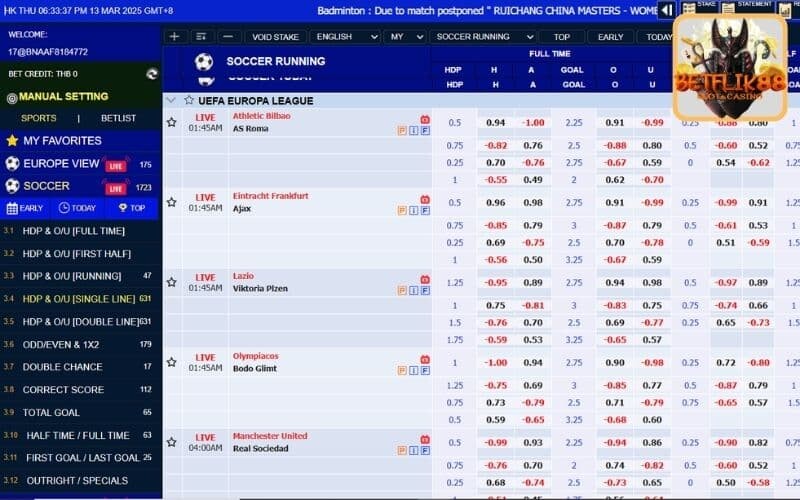Open HDP & O/U [Double Line] menu
The image size is (800, 500).
(81, 322)
